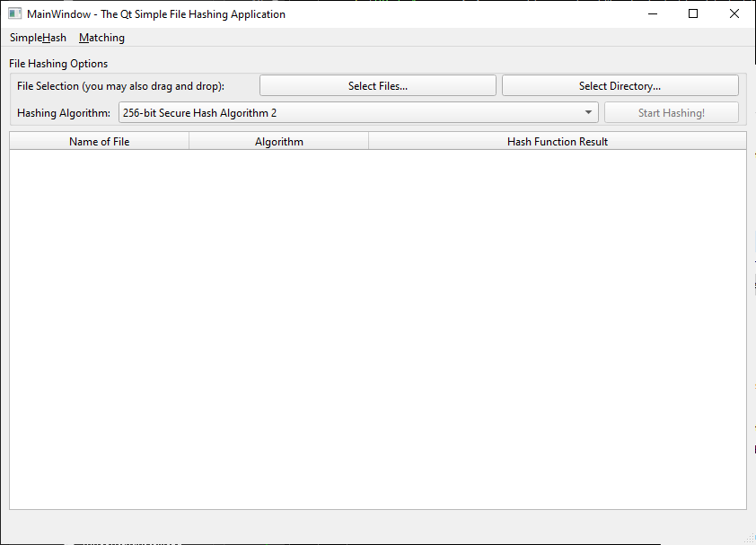Open the SimpleHash menu
The image size is (756, 545).
pyautogui.click(x=38, y=38)
